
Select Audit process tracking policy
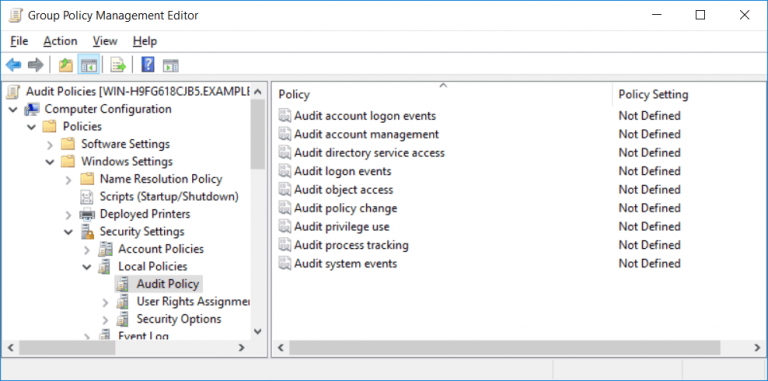point(351,245)
